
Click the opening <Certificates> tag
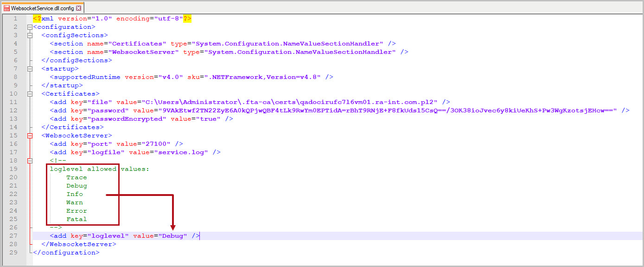tap(70, 94)
